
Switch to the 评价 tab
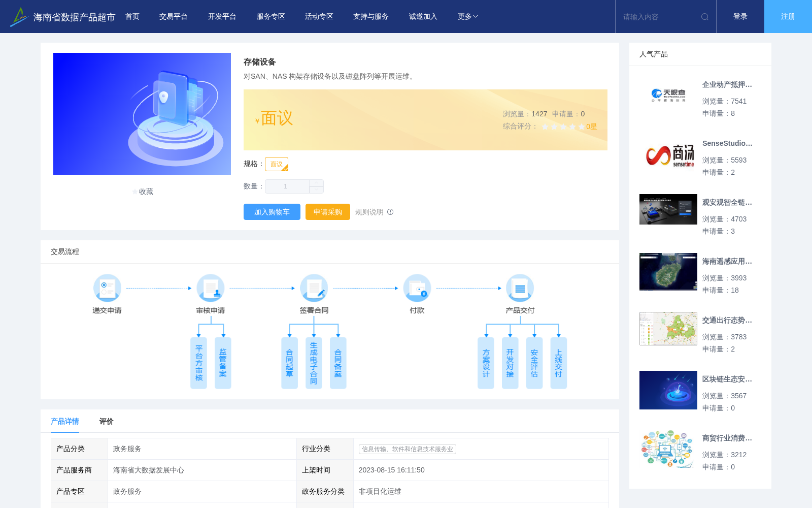107,421
